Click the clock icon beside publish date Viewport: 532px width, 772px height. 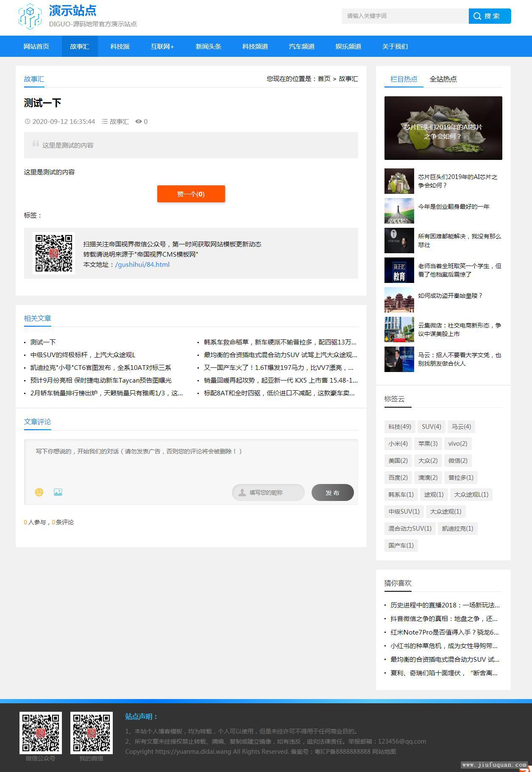coord(28,121)
